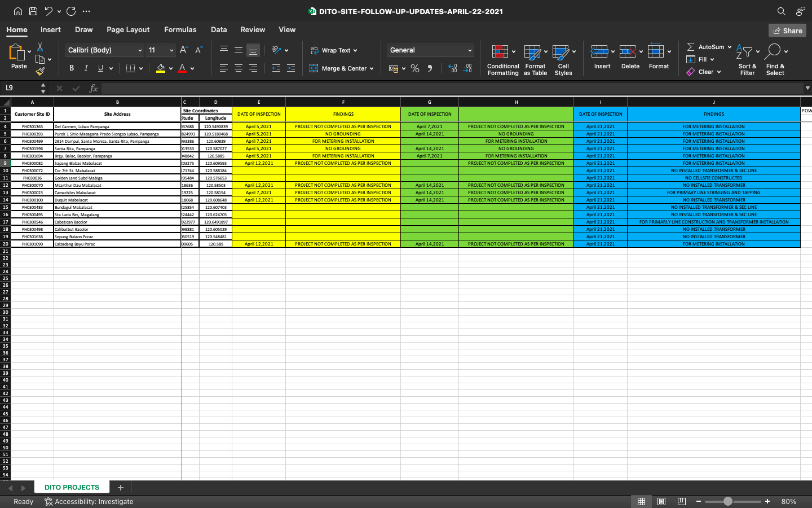Apply percent style format

415,68
